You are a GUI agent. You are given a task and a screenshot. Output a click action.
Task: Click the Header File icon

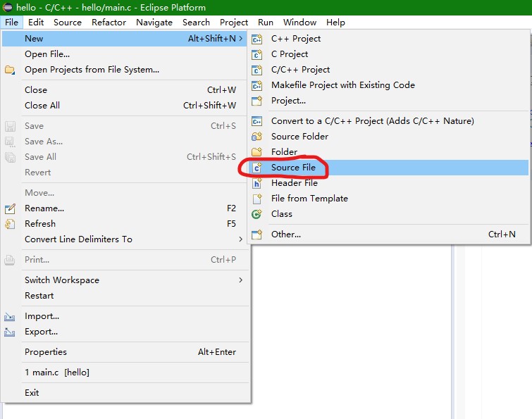coord(256,183)
